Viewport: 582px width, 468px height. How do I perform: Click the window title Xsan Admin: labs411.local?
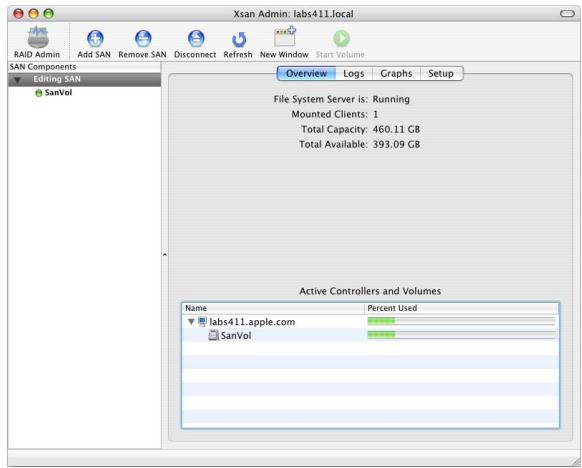293,14
